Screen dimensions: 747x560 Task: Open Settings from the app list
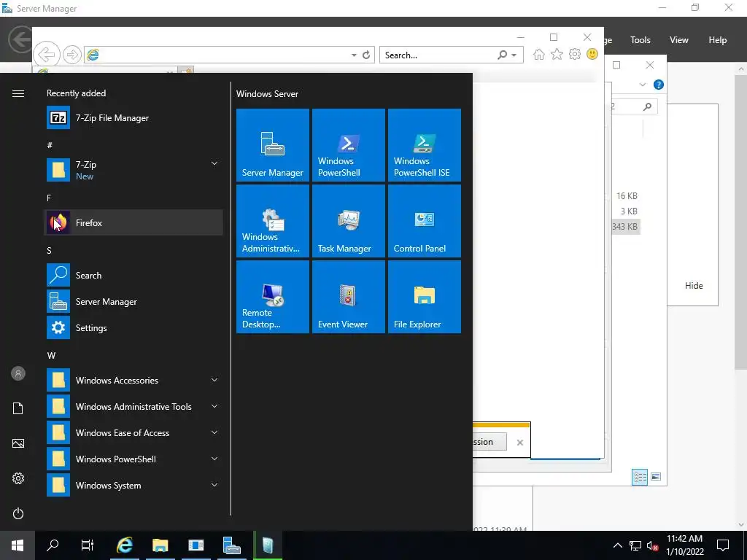coord(134,327)
